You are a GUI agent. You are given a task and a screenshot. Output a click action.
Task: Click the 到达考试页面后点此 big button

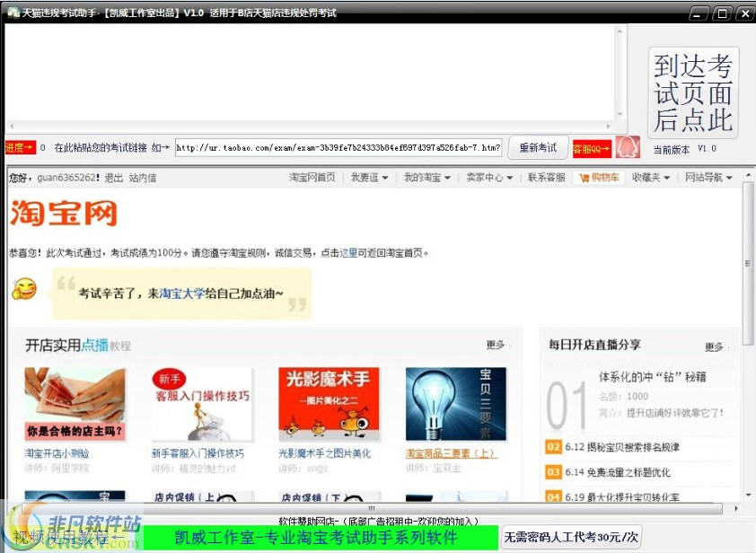tap(693, 92)
